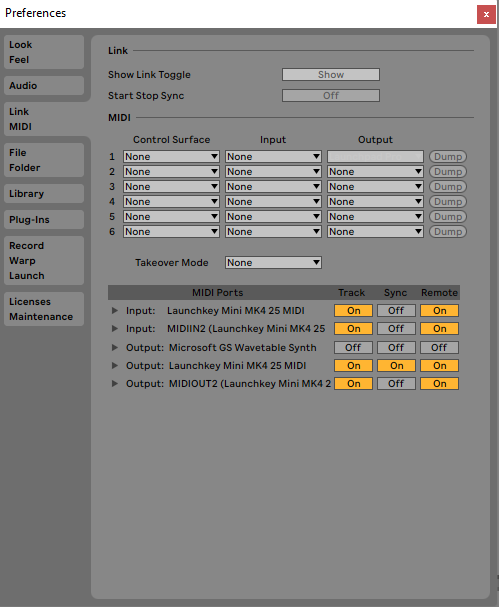Viewport: 499px width, 607px height.
Task: Click the 'MIDI Ports' column header
Action: [218, 293]
